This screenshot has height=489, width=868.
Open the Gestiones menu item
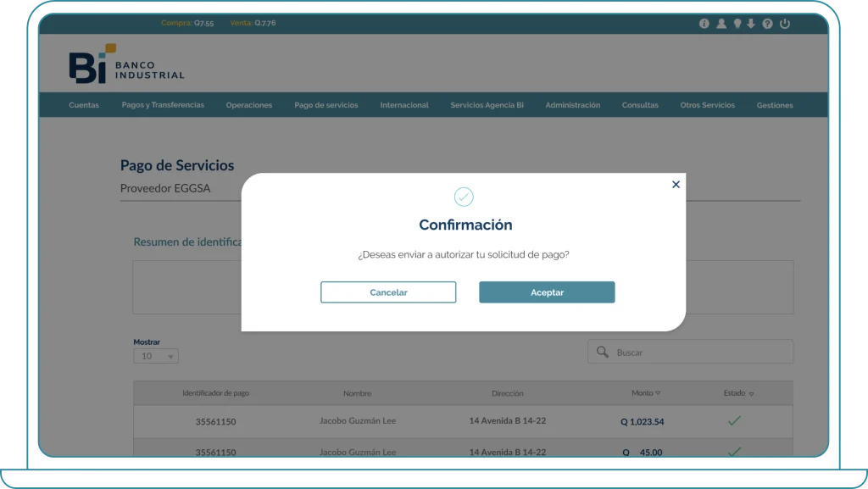[775, 105]
